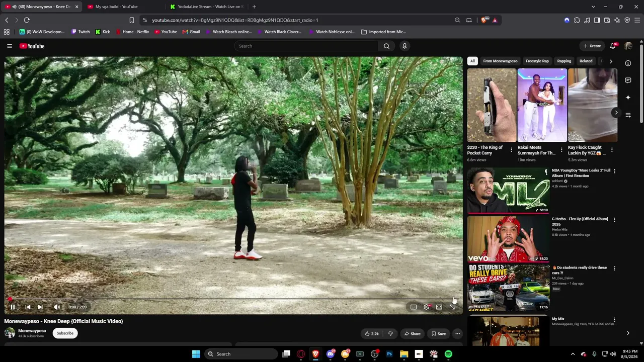Select the Related filter chip
Image resolution: width=644 pixels, height=362 pixels.
(x=586, y=61)
